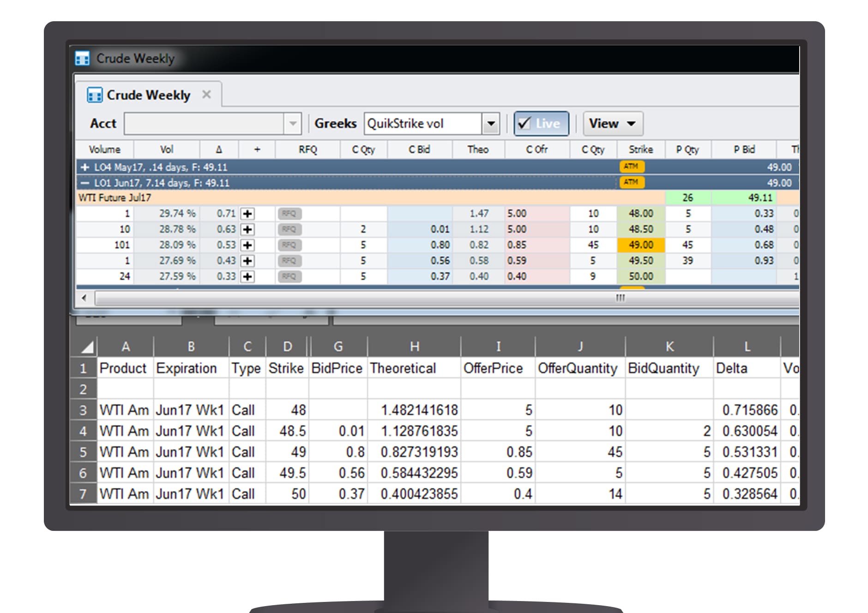This screenshot has width=868, height=613.
Task: Select the Crude Weekly tab
Action: coord(148,95)
